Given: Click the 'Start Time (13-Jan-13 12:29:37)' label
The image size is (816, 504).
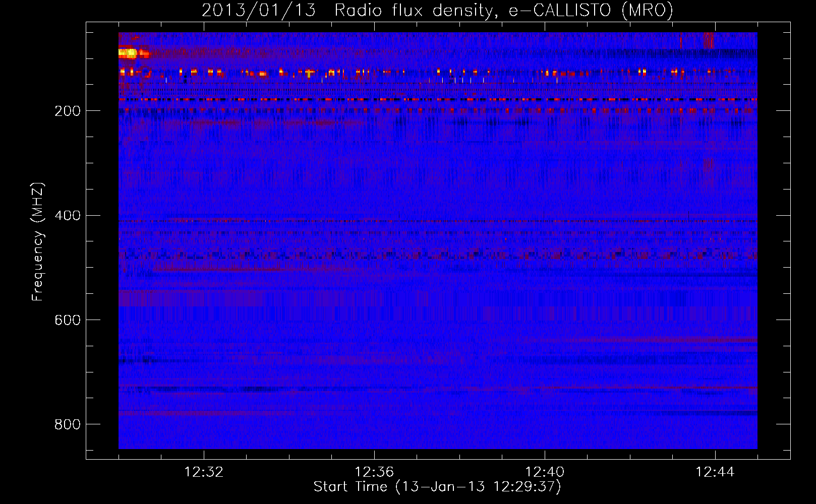Looking at the screenshot, I should [x=437, y=487].
